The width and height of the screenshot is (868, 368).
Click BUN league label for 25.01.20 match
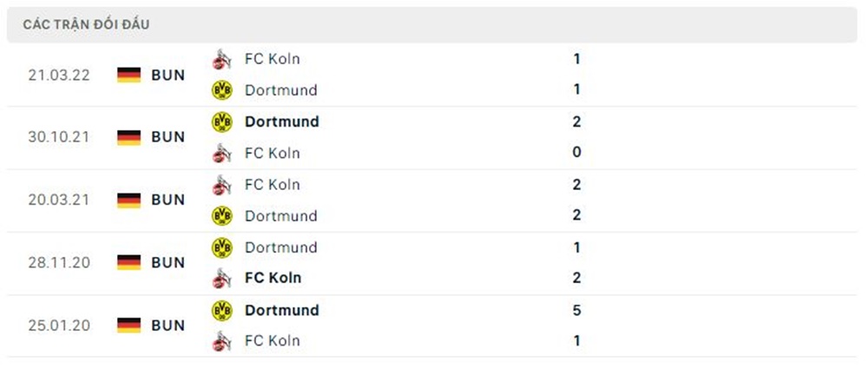tap(168, 325)
